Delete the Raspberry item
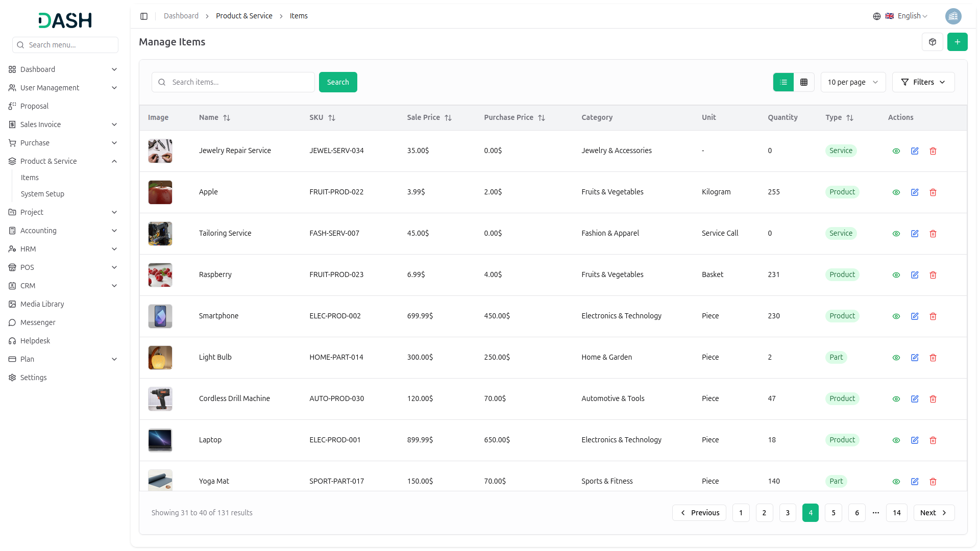Image resolution: width=980 pixels, height=551 pixels. [x=933, y=275]
